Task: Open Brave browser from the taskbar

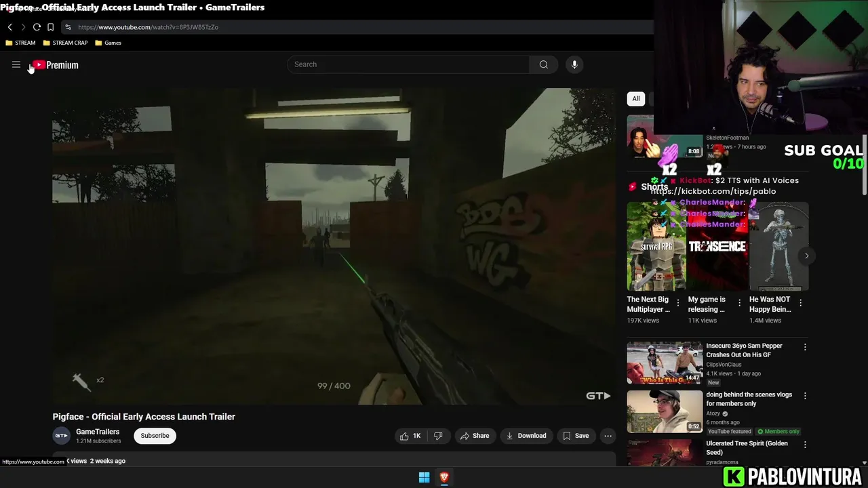Action: point(444,478)
